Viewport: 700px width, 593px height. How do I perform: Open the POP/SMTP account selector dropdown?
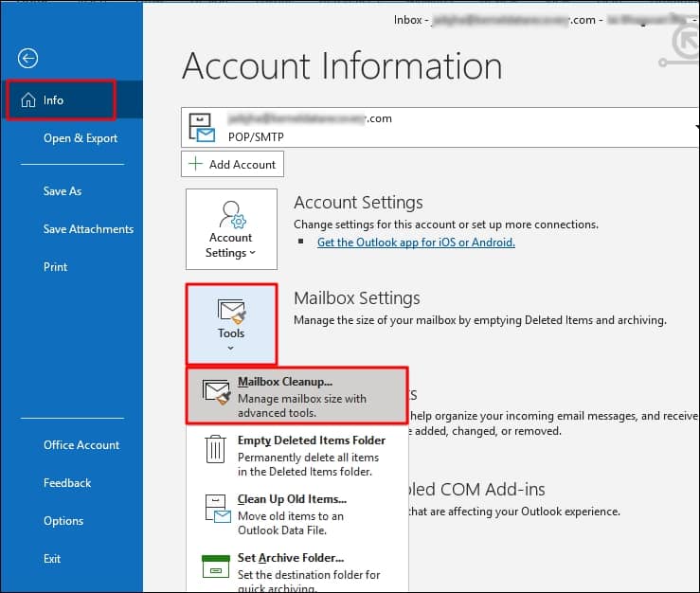pos(440,127)
